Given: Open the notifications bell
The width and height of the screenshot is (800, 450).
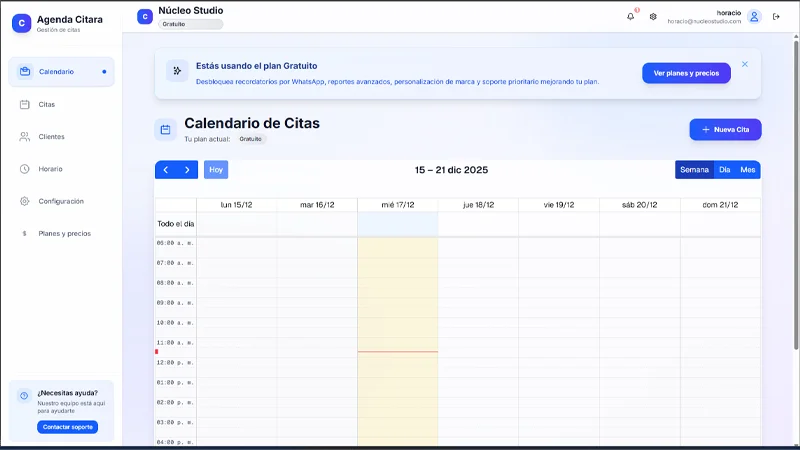Looking at the screenshot, I should click(631, 16).
